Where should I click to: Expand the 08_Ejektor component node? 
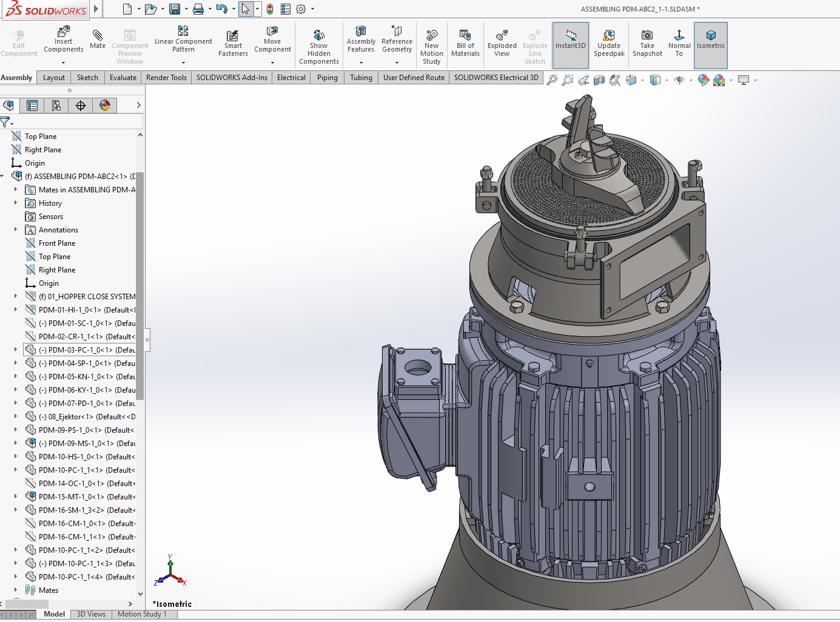coord(16,417)
